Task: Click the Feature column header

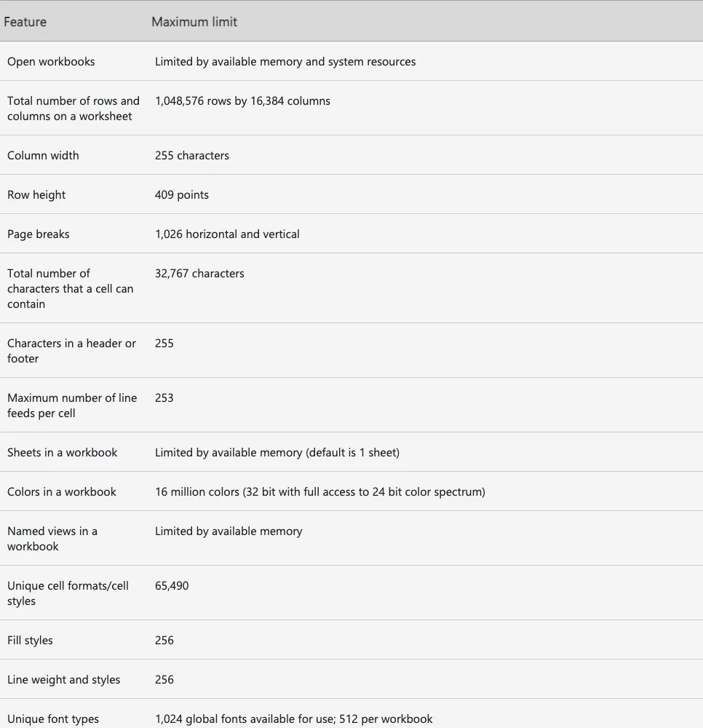Action: point(25,22)
